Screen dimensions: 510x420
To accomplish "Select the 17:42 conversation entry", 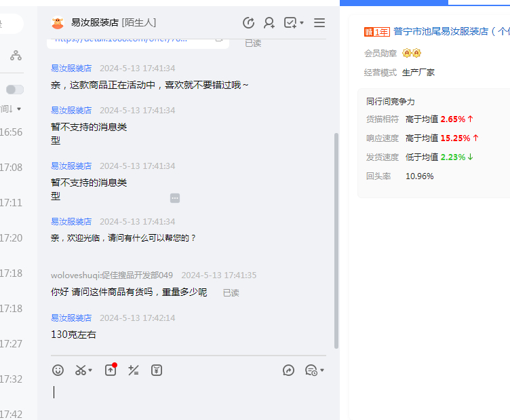I will [11, 414].
